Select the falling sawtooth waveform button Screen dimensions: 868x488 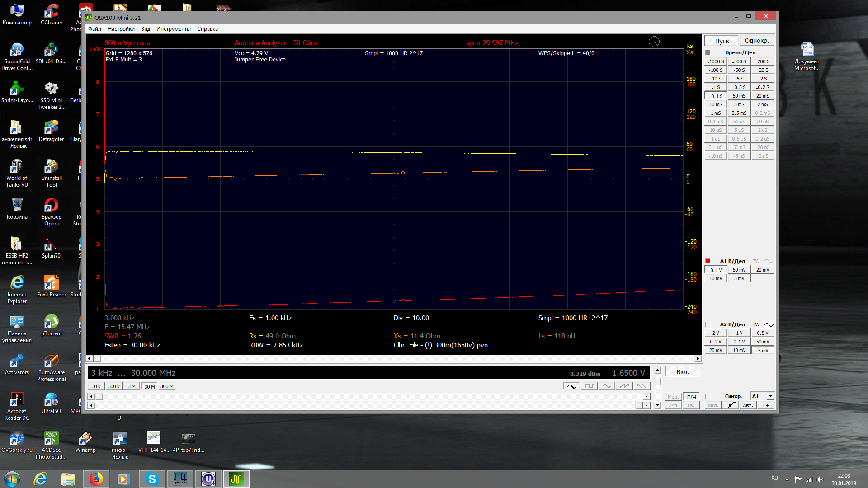pos(642,386)
